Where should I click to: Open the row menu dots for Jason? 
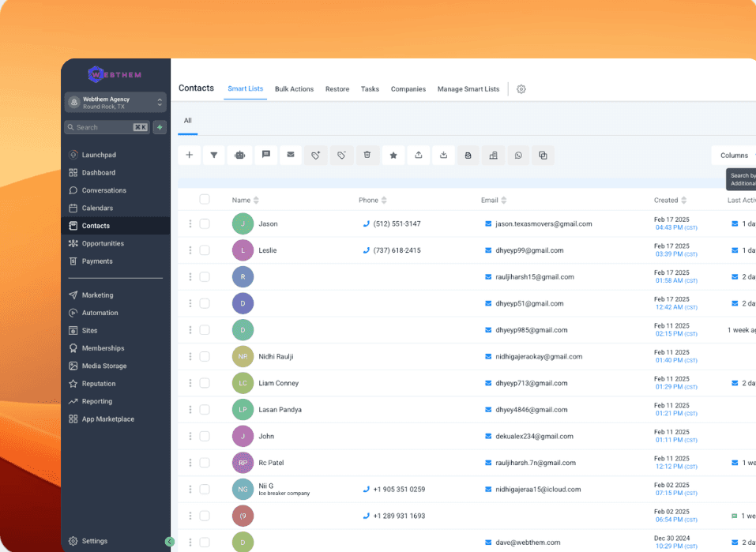(190, 223)
